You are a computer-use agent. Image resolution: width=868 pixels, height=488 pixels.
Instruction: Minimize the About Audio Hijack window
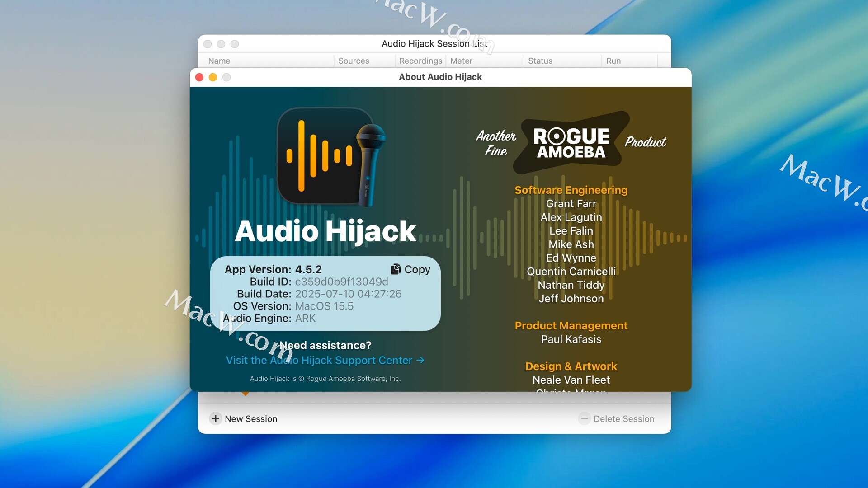213,77
